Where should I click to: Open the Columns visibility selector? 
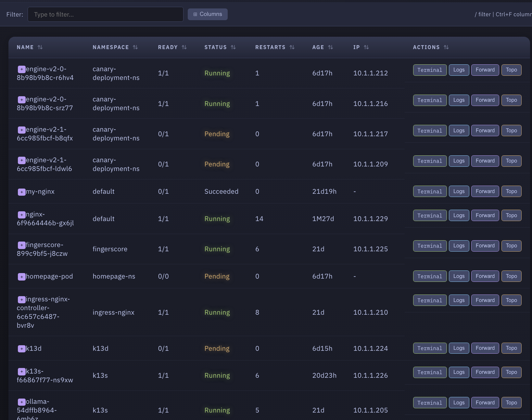208,14
